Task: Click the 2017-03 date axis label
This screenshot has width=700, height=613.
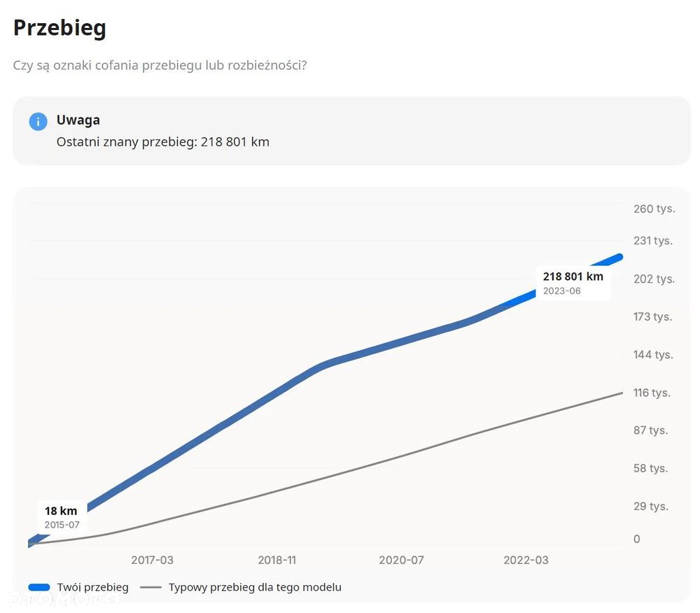Action: point(152,560)
